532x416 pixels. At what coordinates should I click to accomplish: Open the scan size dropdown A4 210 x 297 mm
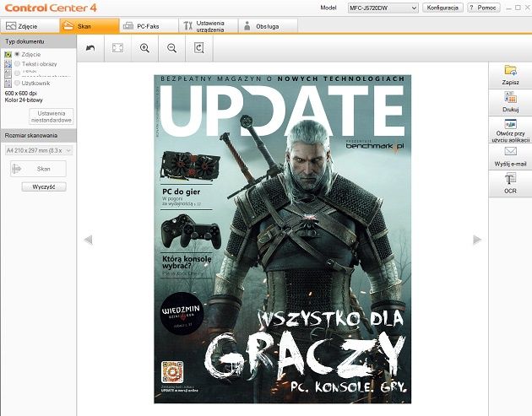pos(39,150)
